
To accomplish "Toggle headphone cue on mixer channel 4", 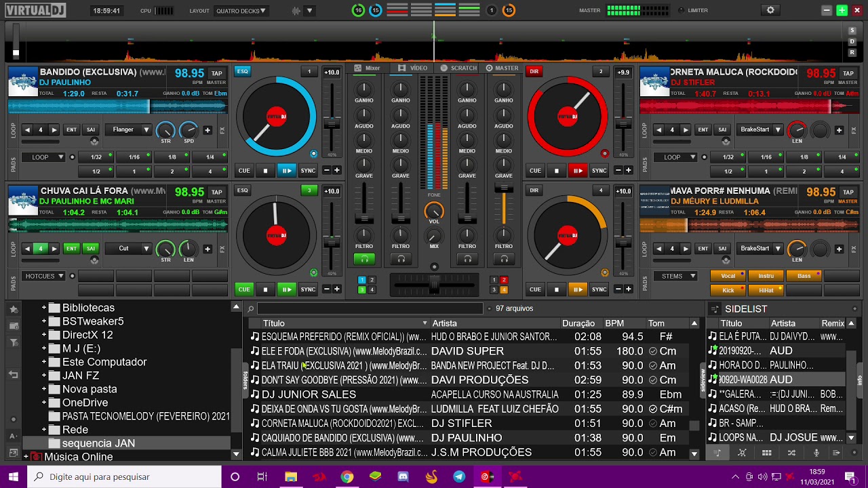I will point(504,259).
